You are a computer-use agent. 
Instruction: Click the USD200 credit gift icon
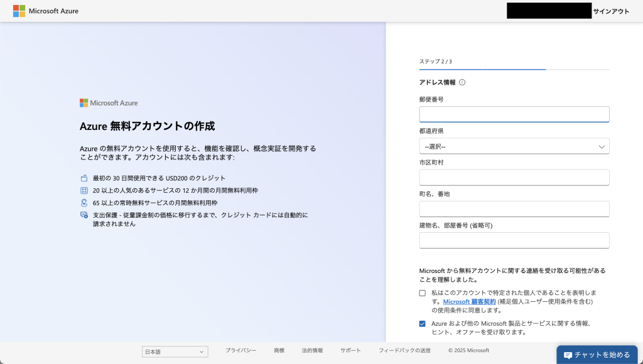84,178
